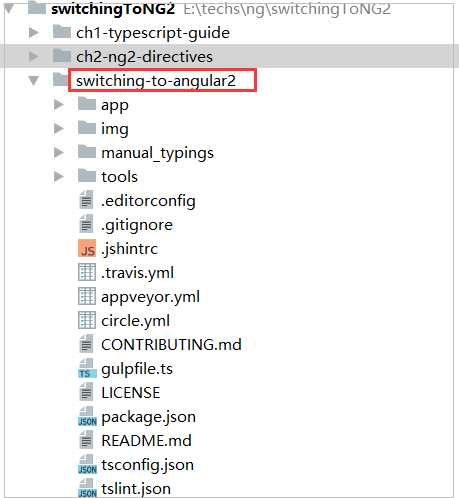Viewport: 459px width, 498px height.
Task: Open the gulpfile.ts file
Action: click(x=137, y=369)
